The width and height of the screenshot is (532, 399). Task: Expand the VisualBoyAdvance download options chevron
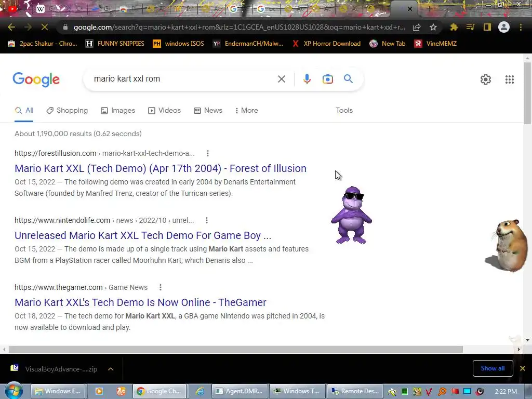click(111, 369)
